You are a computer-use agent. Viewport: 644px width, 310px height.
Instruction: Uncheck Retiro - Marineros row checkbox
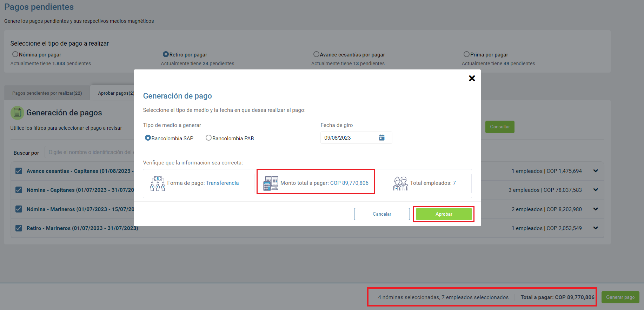click(x=19, y=228)
